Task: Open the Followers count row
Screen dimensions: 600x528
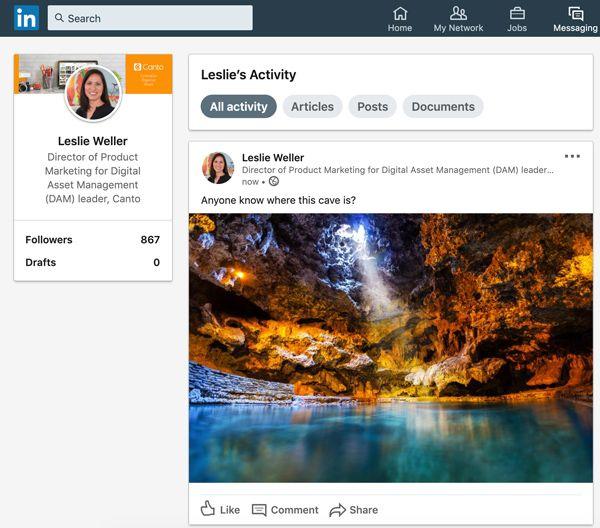Action: point(93,240)
